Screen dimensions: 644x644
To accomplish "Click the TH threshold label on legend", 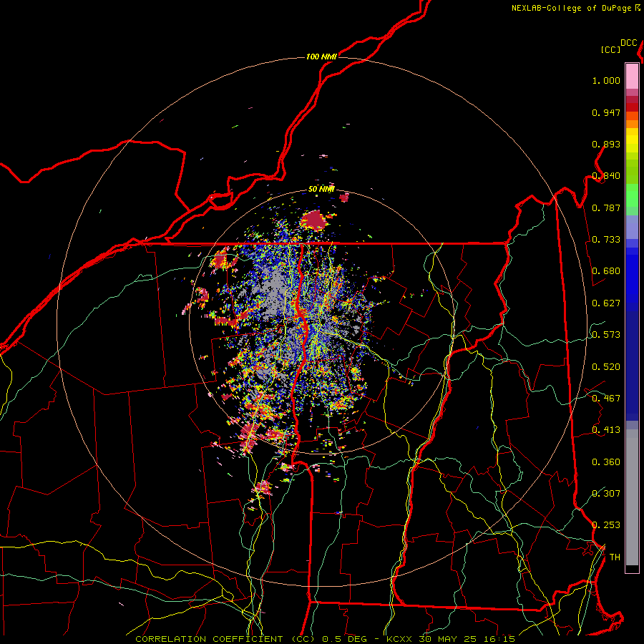I will click(615, 557).
